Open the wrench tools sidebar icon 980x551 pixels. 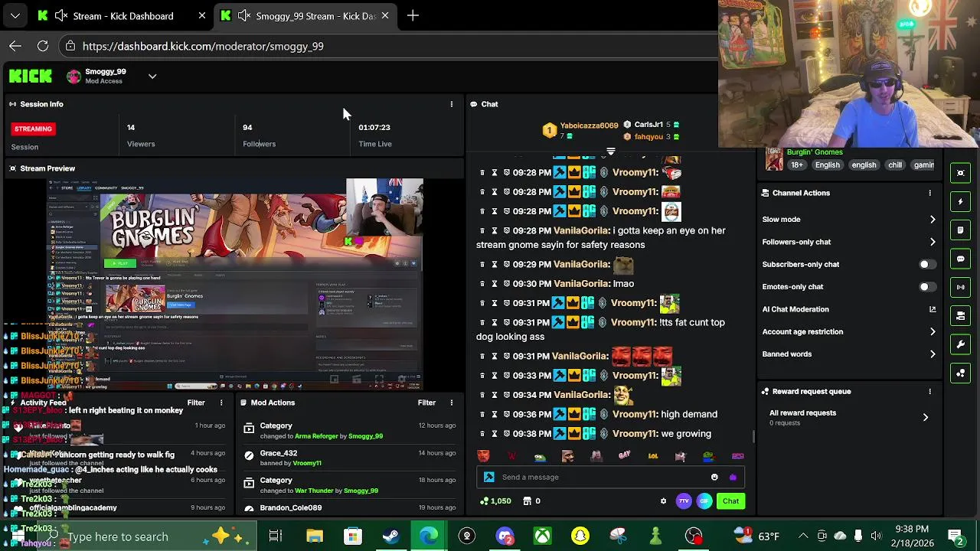pyautogui.click(x=961, y=344)
